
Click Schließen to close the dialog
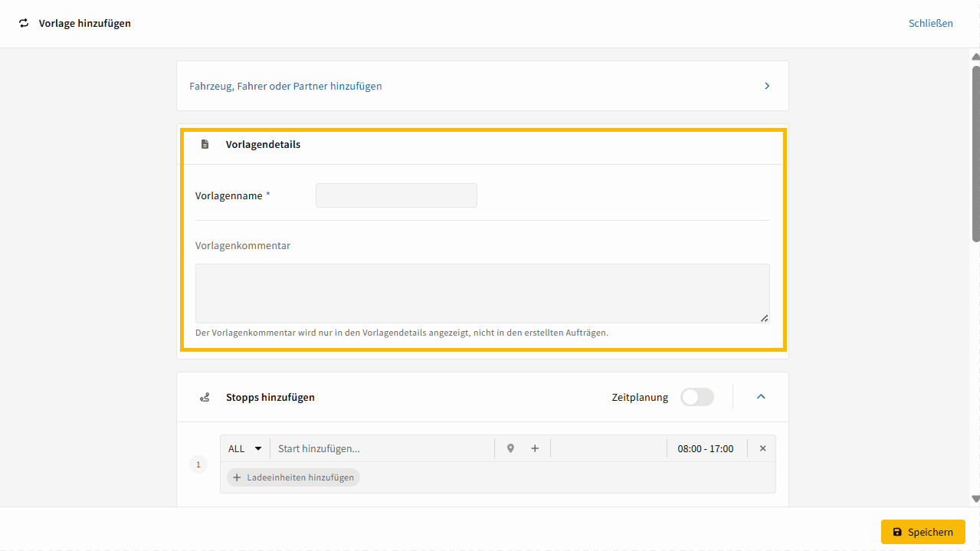930,23
